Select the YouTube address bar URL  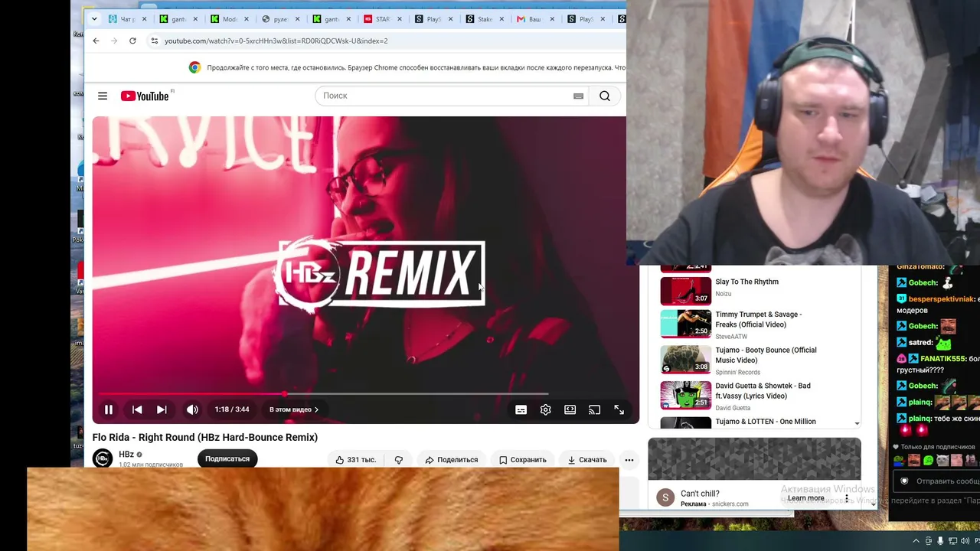click(x=276, y=41)
